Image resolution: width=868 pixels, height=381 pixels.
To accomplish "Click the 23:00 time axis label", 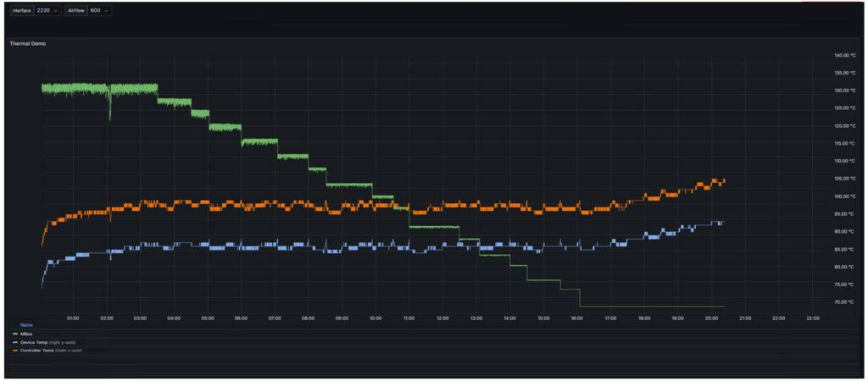I will pyautogui.click(x=812, y=317).
